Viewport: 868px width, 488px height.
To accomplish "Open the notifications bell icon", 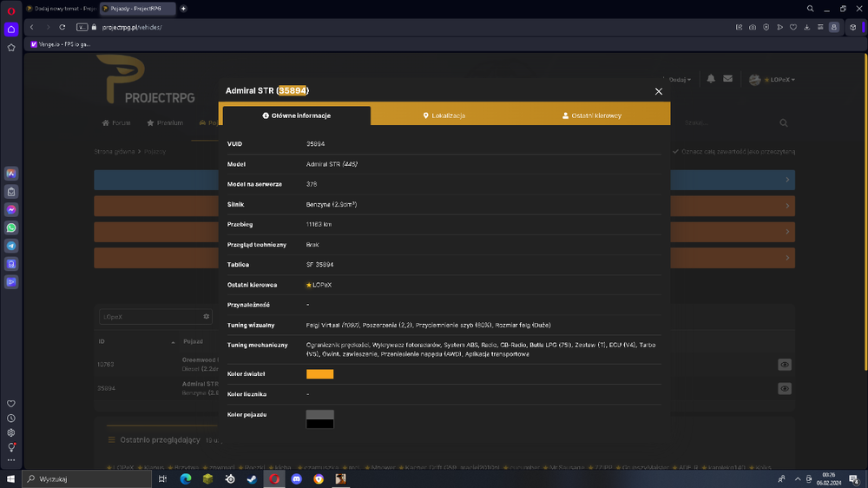I will point(711,79).
